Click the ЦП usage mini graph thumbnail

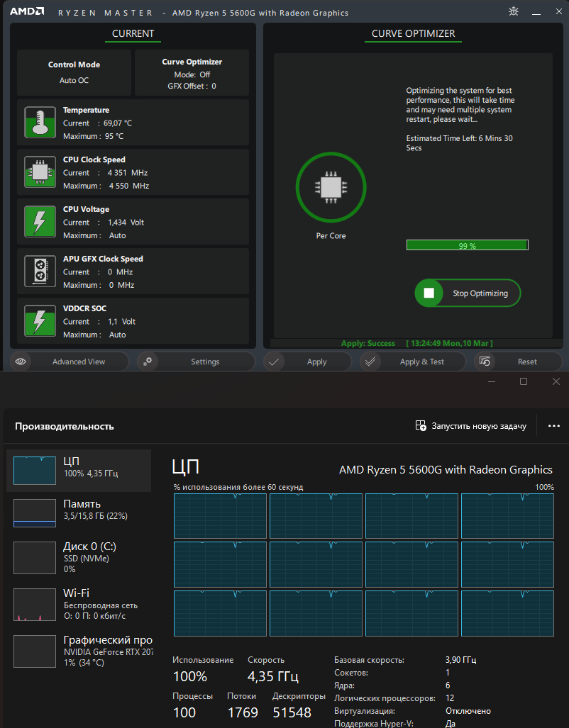(x=35, y=471)
